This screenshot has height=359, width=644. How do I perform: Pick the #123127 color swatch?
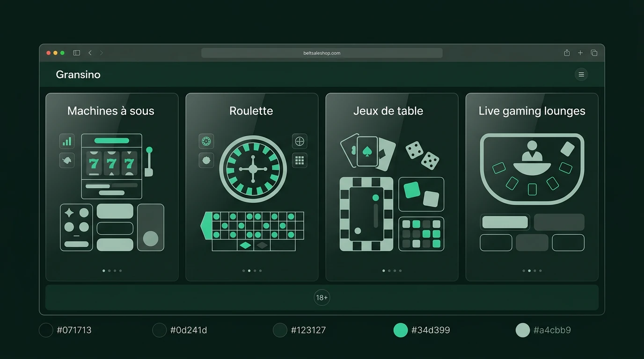(280, 330)
